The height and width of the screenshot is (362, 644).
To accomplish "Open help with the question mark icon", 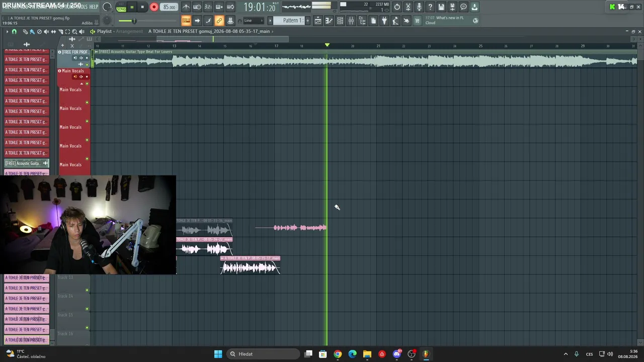I will coord(430,7).
